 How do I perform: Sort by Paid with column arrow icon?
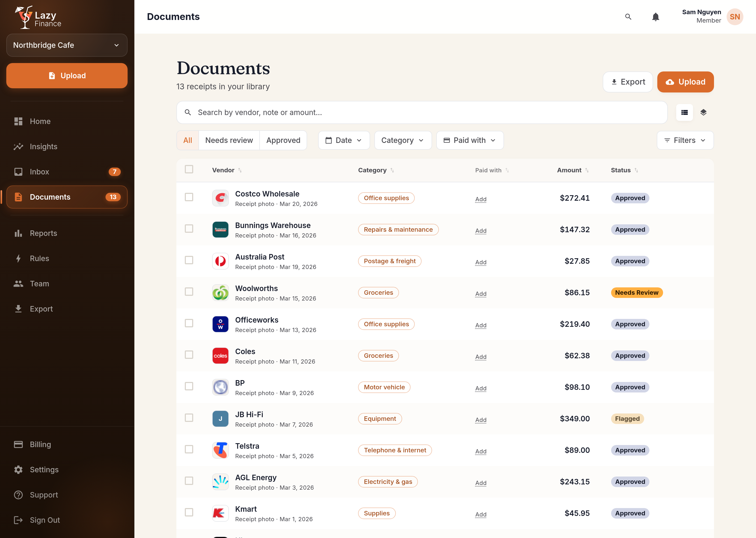coord(507,170)
